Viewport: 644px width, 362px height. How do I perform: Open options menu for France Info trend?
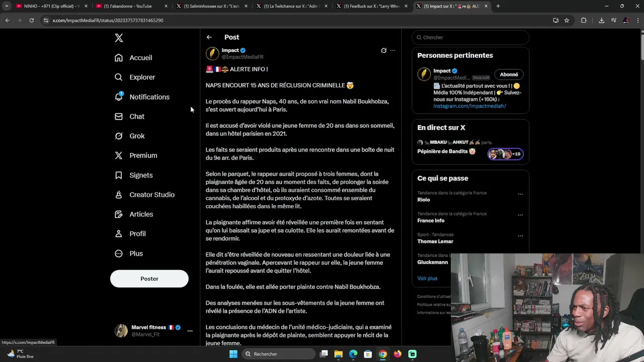[x=520, y=215]
